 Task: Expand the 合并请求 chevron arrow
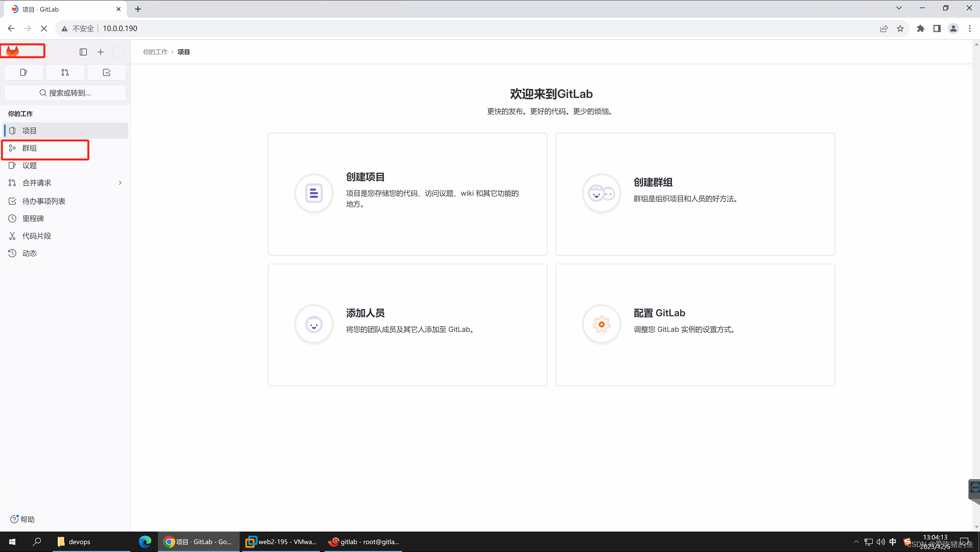click(120, 183)
